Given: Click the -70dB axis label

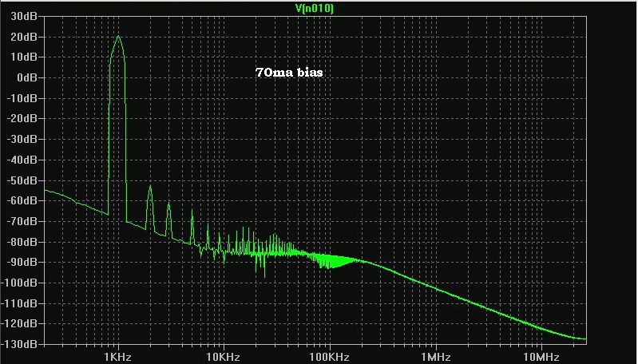Looking at the screenshot, I should point(22,221).
